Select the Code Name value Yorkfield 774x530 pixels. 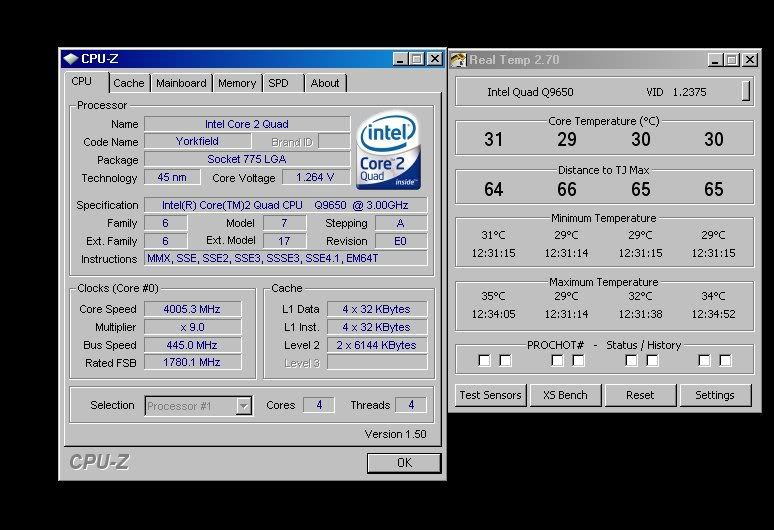(197, 141)
